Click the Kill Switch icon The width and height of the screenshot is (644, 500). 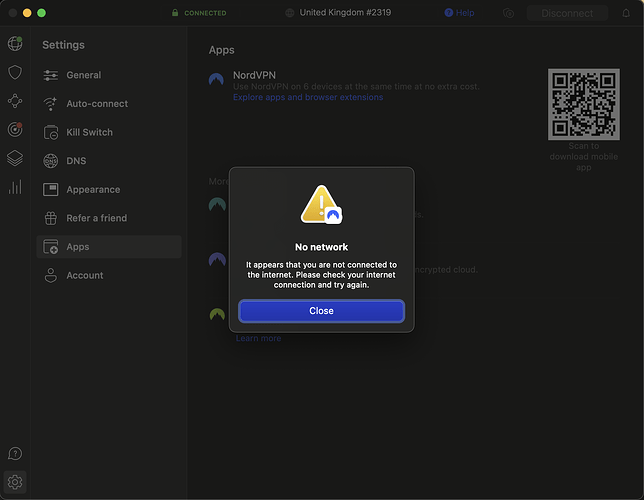pos(51,132)
